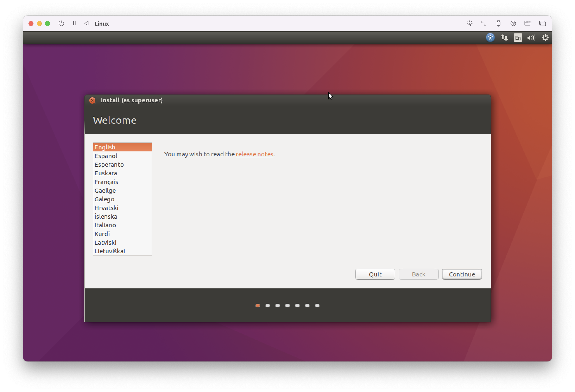
Task: Click the optical disc drive icon
Action: tap(513, 24)
